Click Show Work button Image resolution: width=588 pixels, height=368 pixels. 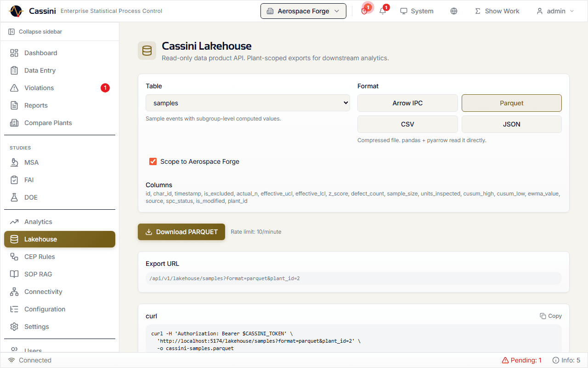(497, 11)
